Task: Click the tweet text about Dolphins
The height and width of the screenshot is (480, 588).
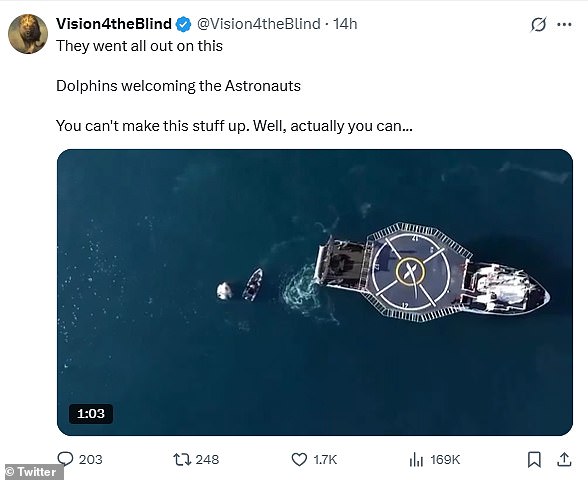Action: (x=178, y=86)
